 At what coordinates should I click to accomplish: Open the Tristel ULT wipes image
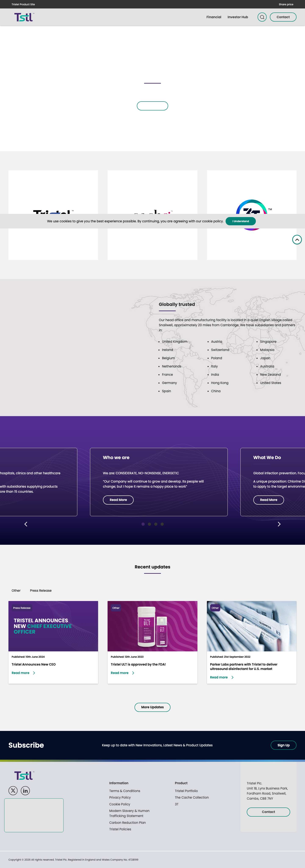(152, 626)
